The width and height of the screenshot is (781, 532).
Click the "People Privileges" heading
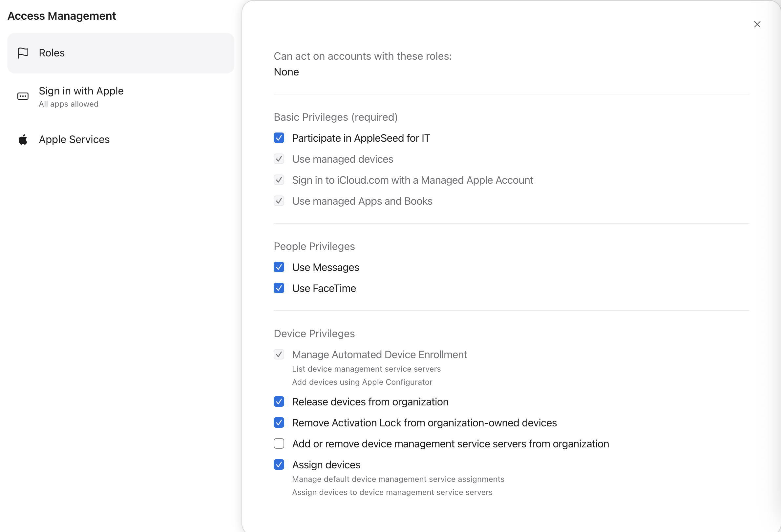pyautogui.click(x=314, y=247)
